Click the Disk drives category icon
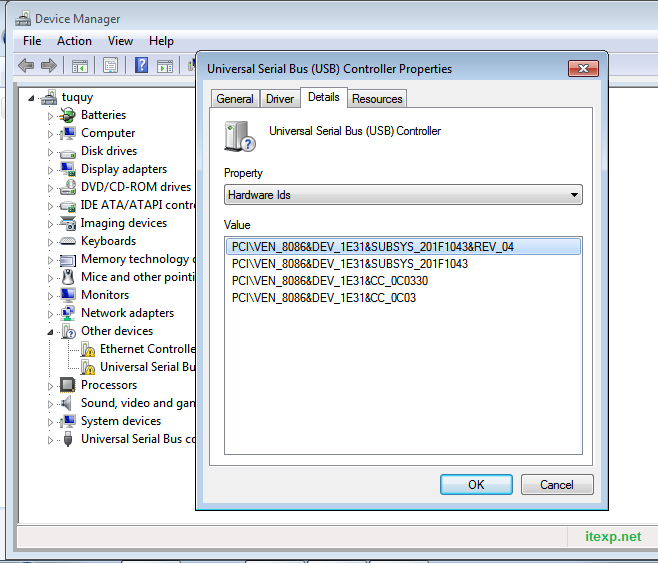The height and width of the screenshot is (563, 658). [x=68, y=152]
